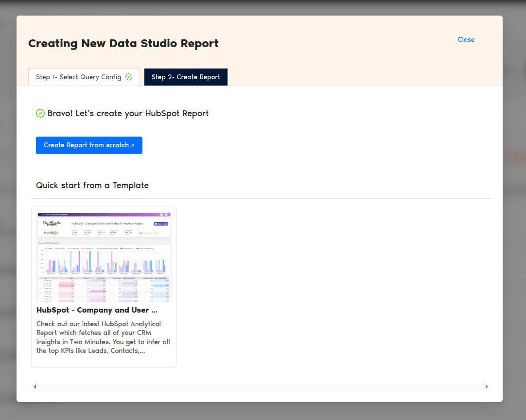Click the template description text

(104, 337)
